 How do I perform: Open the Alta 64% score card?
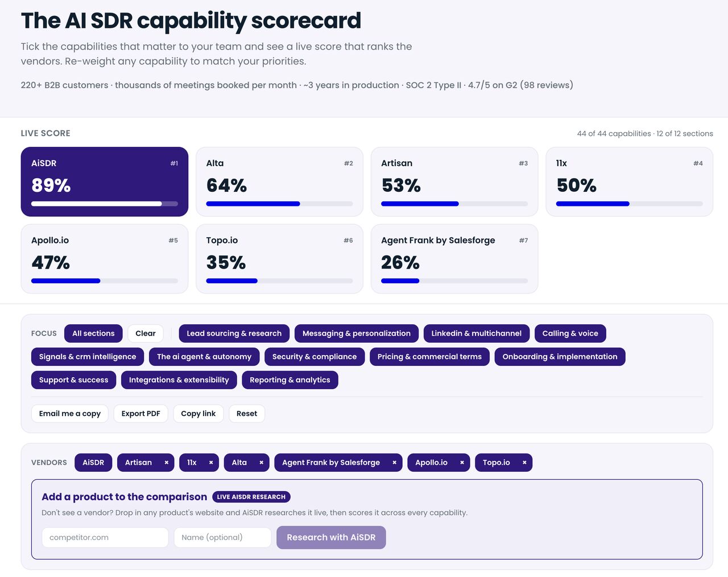click(x=279, y=182)
